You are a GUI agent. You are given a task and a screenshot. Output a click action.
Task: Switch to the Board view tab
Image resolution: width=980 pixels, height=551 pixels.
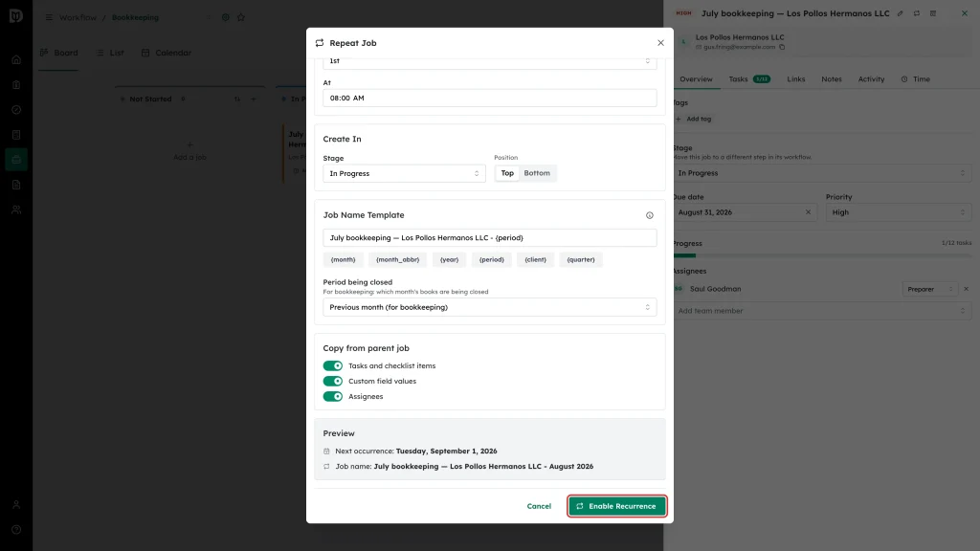click(58, 54)
